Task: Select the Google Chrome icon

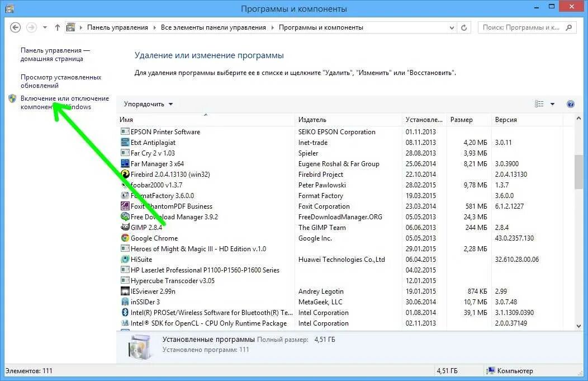Action: (x=125, y=238)
